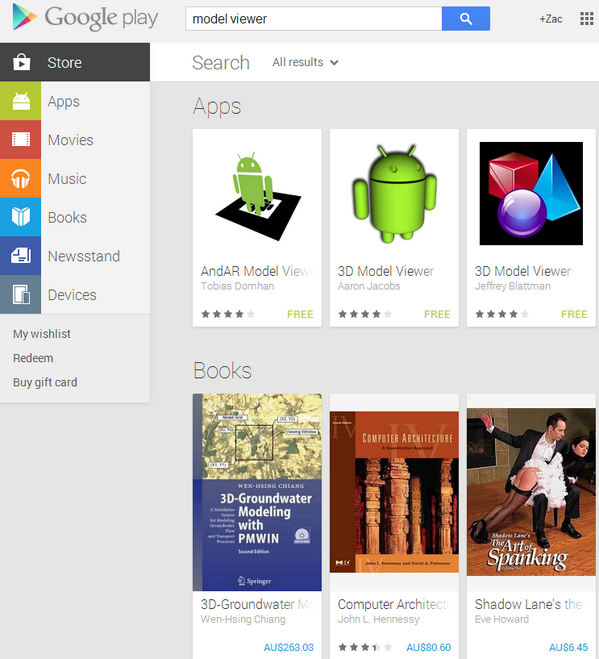Select Devices in the sidebar
The width and height of the screenshot is (599, 659).
(x=75, y=294)
